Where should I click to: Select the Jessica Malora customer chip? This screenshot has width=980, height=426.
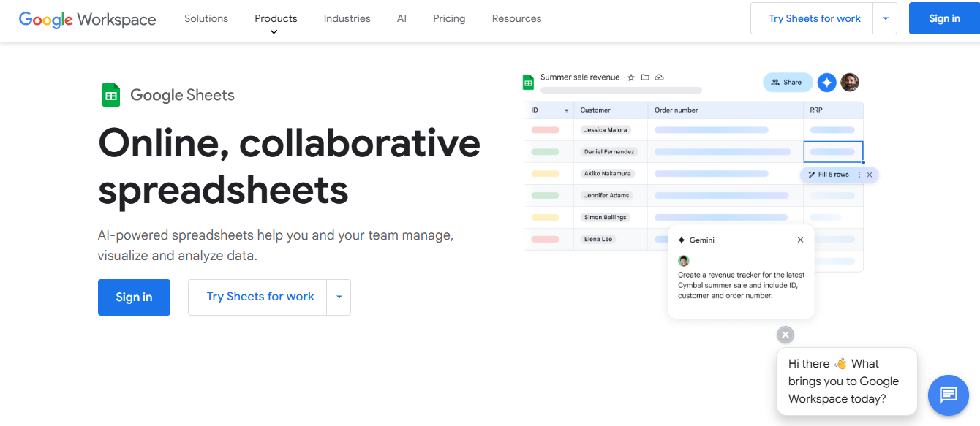(606, 130)
